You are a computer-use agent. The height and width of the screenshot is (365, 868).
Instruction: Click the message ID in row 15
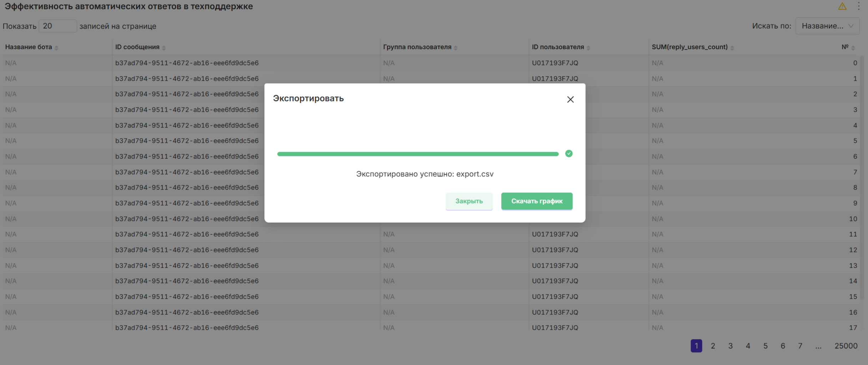tap(187, 297)
